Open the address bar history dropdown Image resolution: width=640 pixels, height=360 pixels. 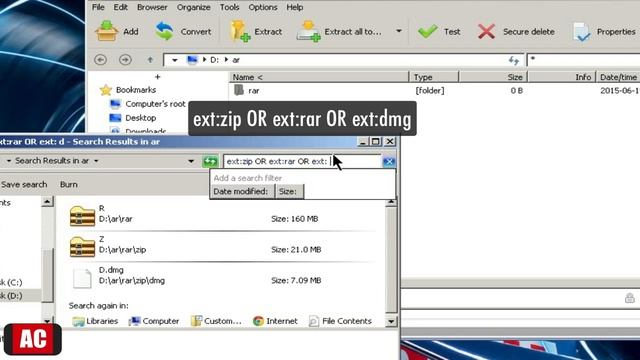[x=175, y=60]
